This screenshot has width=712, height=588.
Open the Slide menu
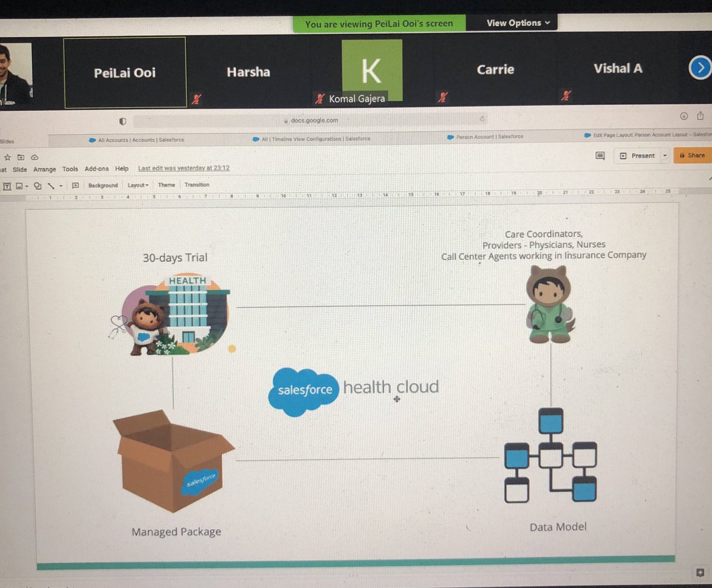pos(20,169)
